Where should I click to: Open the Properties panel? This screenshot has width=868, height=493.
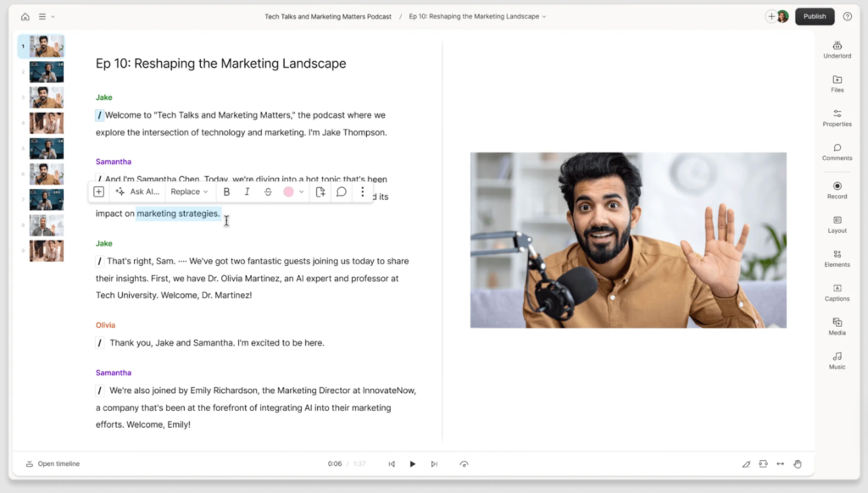(837, 118)
